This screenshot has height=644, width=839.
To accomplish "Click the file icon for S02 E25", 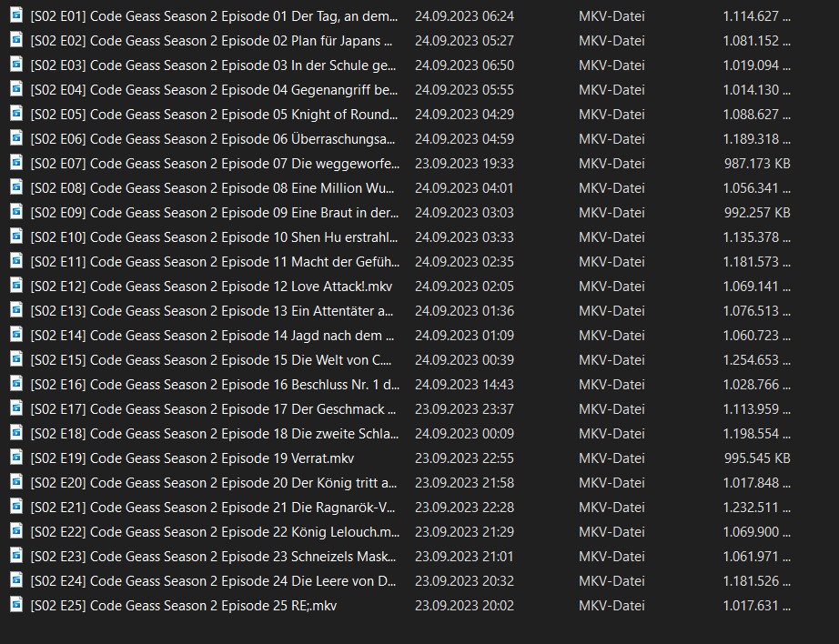I will [15, 605].
